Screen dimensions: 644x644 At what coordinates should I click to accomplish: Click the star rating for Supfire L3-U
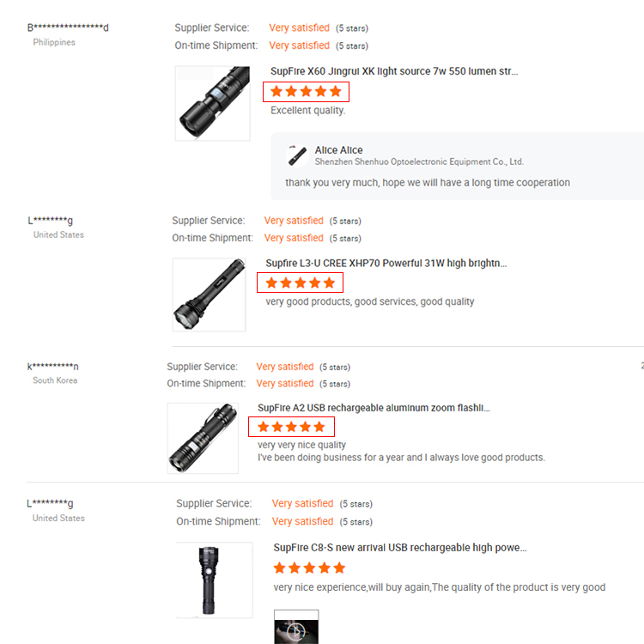click(x=301, y=283)
